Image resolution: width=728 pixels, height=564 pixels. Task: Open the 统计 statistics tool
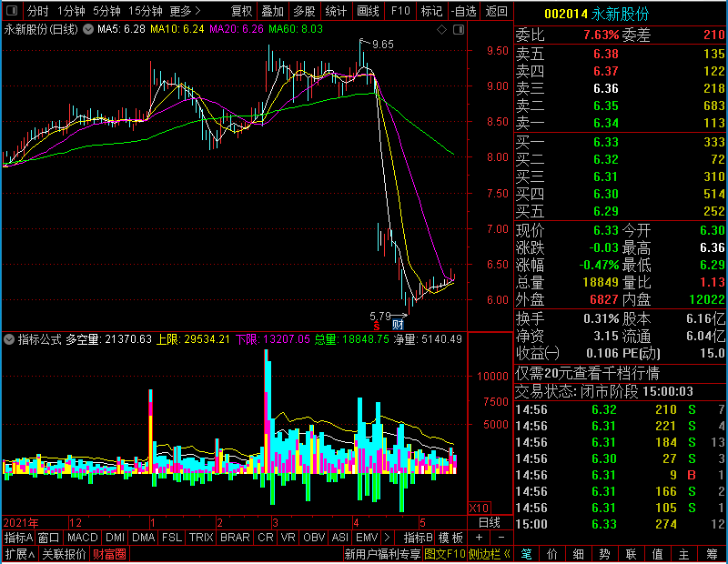pyautogui.click(x=336, y=11)
